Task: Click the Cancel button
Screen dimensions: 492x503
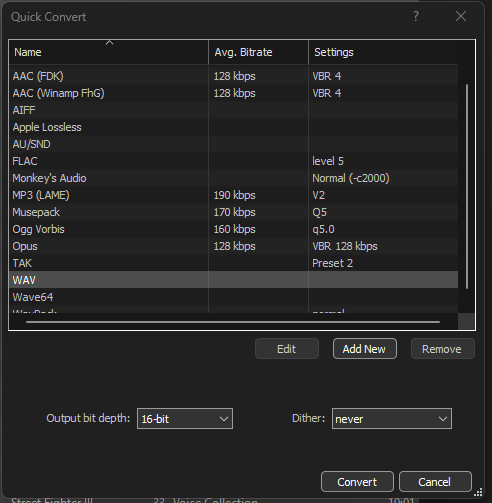Action: 435,482
